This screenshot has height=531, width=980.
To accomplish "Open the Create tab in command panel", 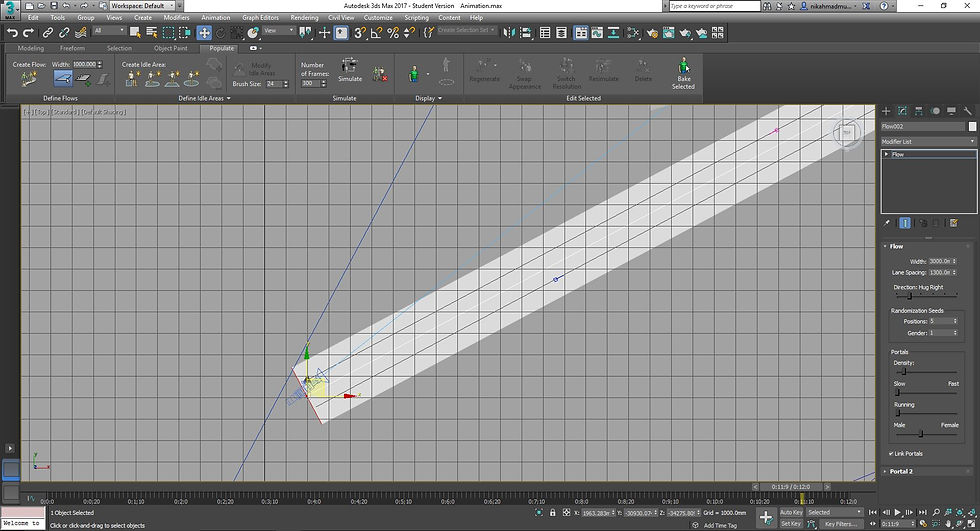I will pos(886,111).
